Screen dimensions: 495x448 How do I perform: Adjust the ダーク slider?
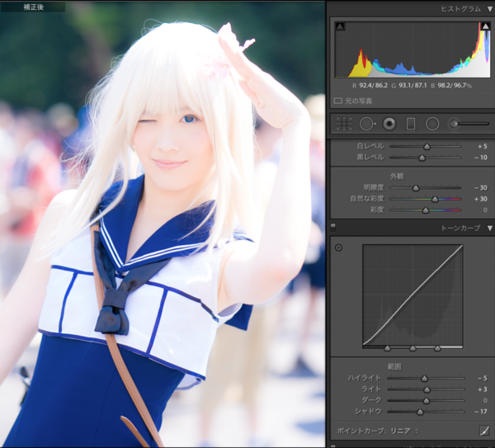[427, 401]
